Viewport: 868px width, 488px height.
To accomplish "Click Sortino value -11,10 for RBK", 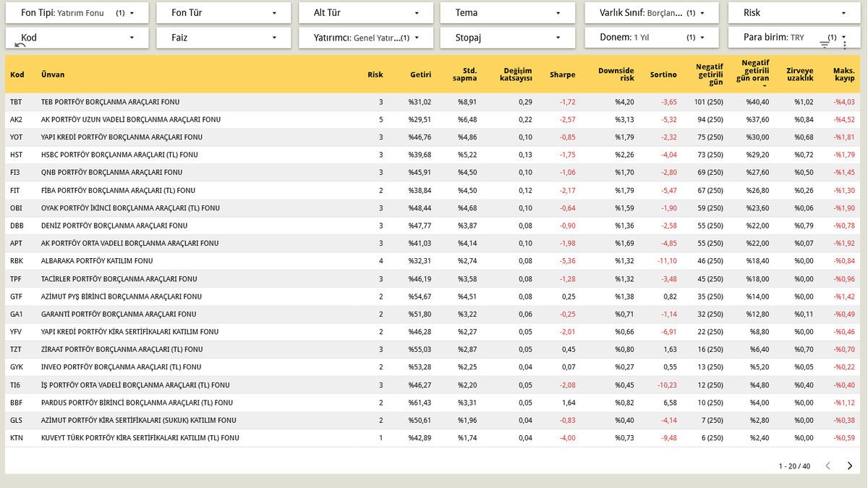I will point(666,261).
